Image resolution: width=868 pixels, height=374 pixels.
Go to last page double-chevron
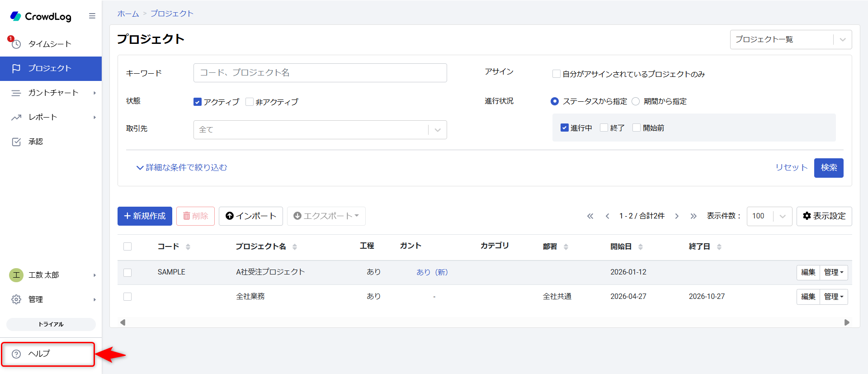(693, 216)
